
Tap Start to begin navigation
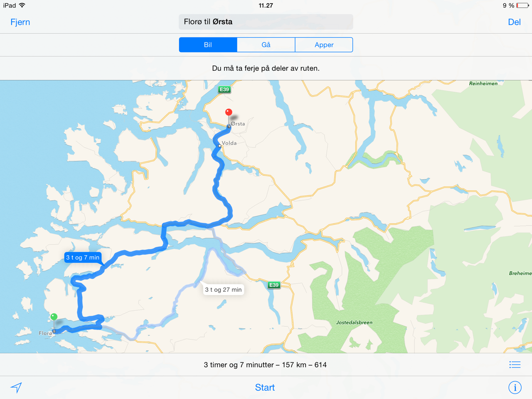click(x=265, y=387)
